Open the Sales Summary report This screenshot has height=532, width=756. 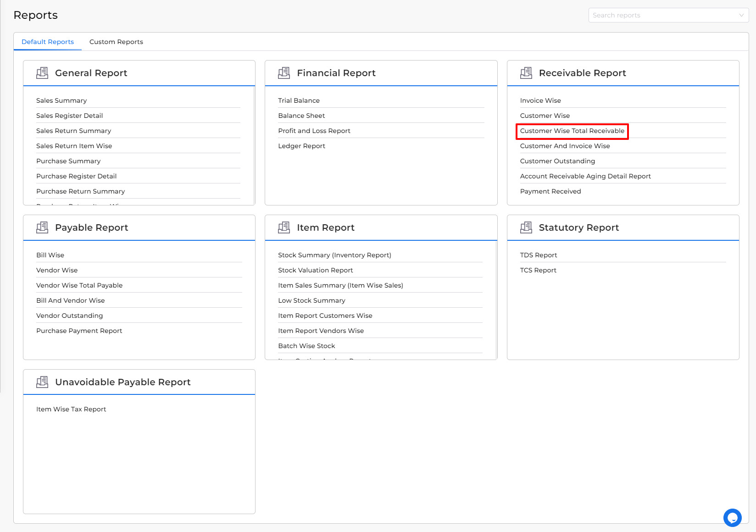(x=61, y=100)
